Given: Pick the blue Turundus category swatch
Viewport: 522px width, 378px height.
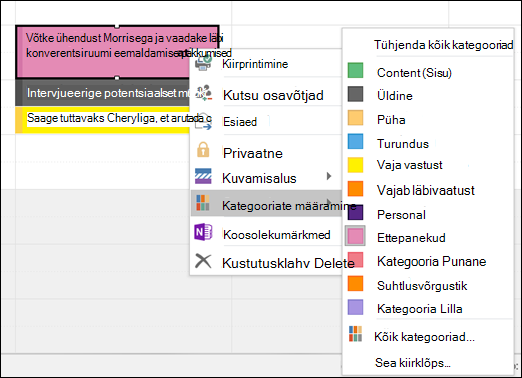Looking at the screenshot, I should 355,141.
